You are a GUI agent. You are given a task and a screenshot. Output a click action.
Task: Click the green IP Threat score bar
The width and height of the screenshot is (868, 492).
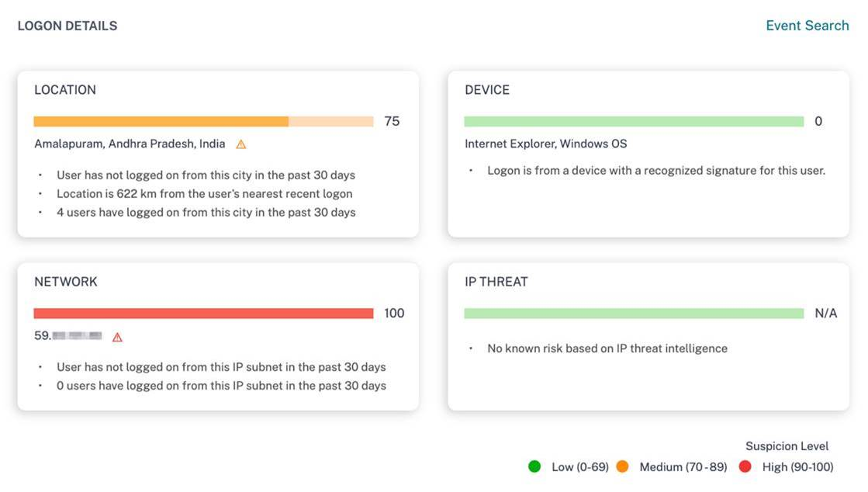[x=634, y=314]
